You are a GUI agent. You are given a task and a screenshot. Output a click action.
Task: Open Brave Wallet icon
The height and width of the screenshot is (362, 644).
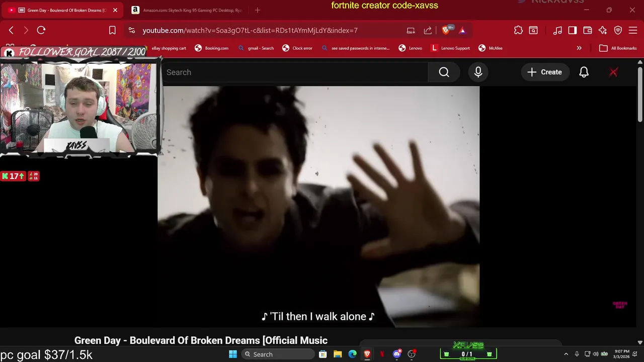[587, 30]
